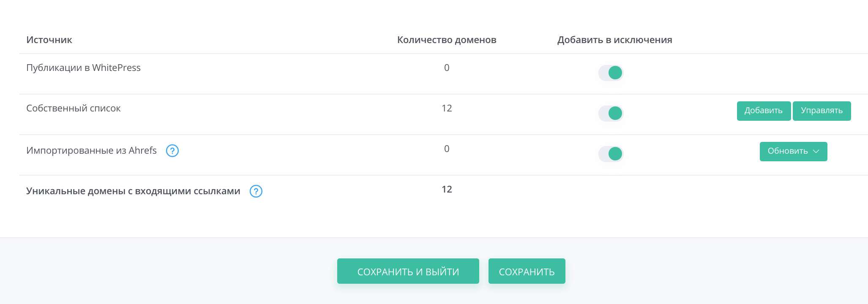Click the bold total 12 unique domains
868x304 pixels.
pyautogui.click(x=447, y=189)
